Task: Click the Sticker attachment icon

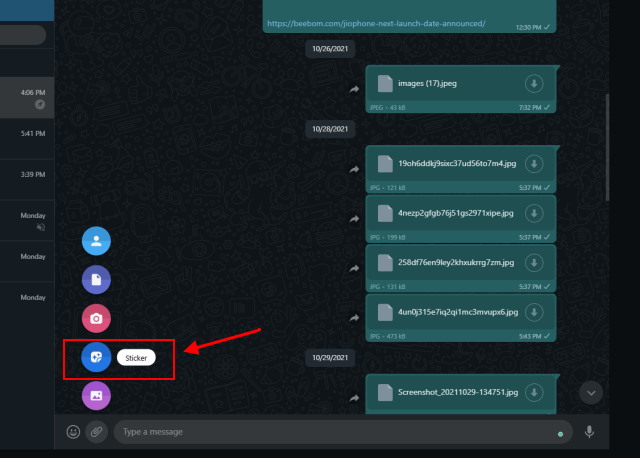Action: point(96,357)
